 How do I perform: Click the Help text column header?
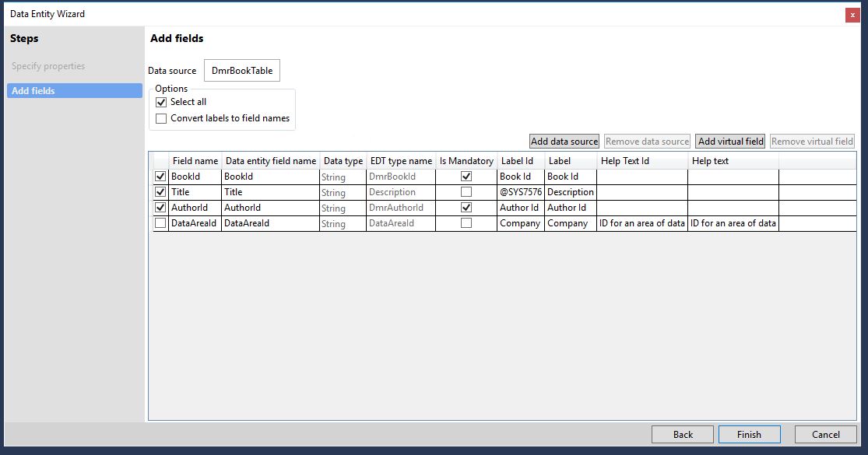point(733,161)
